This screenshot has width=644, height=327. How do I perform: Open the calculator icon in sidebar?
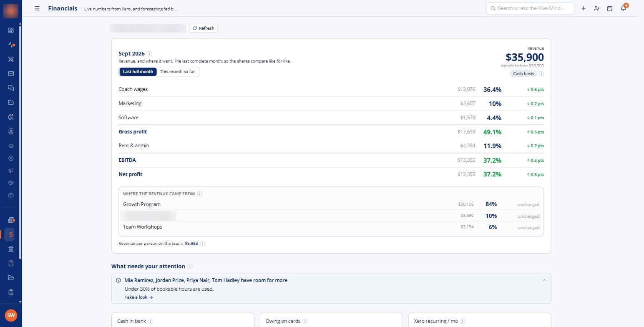point(11,263)
